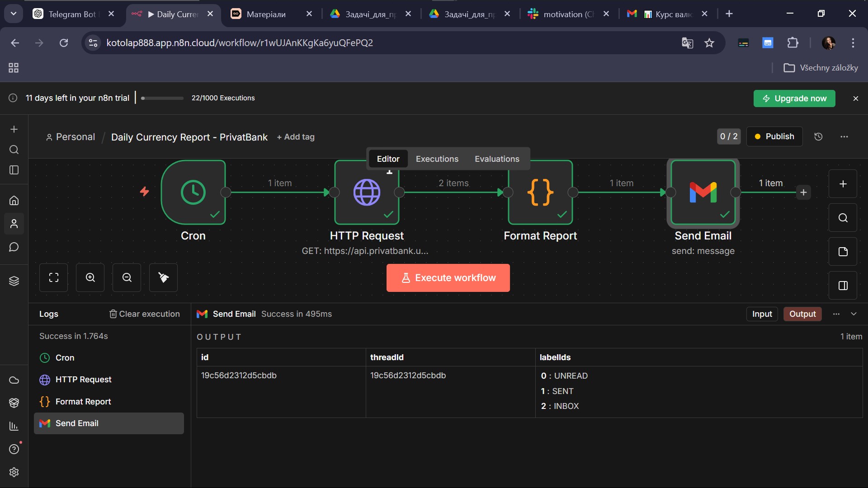Open the logs panel more options

836,314
